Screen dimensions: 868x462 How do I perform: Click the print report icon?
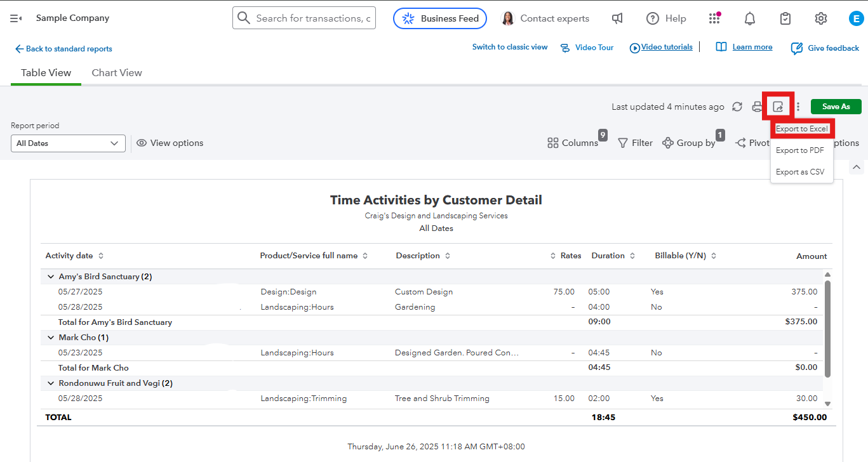point(757,107)
